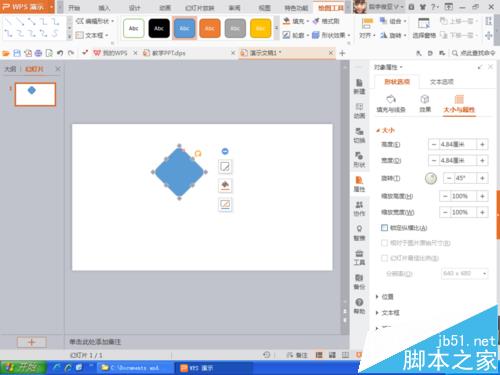Click the redo arrow in quick toolbar
500x375 pixels.
coord(71,53)
